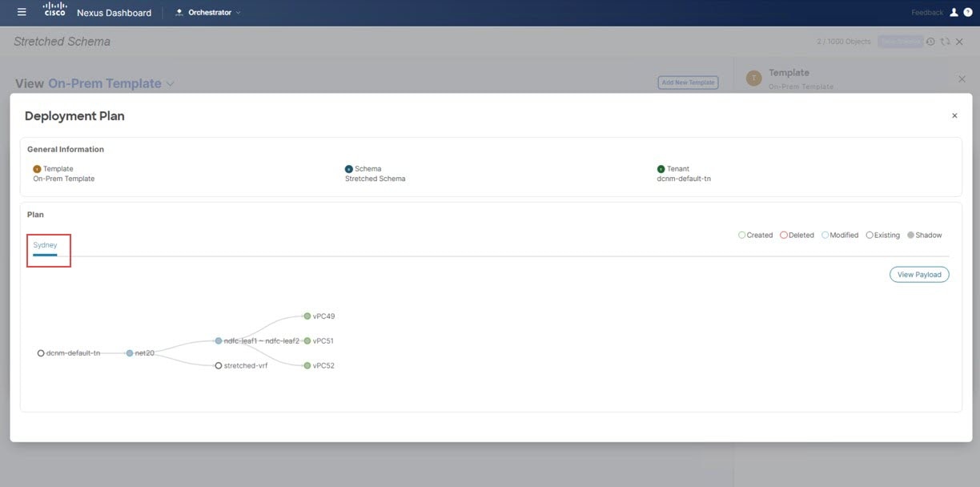Viewport: 980px width, 487px height.
Task: Click the Created legend marker
Action: click(742, 235)
